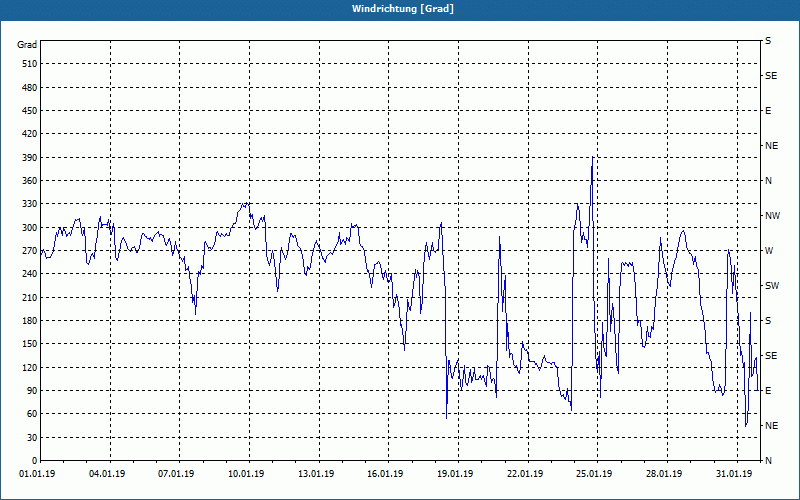The height and width of the screenshot is (500, 800).
Task: Click the 360 value on the degree axis
Action: 30,181
